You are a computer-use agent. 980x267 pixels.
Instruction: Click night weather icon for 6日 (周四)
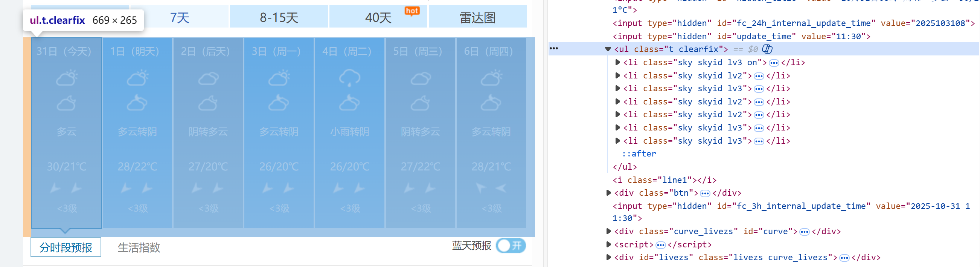tap(491, 103)
